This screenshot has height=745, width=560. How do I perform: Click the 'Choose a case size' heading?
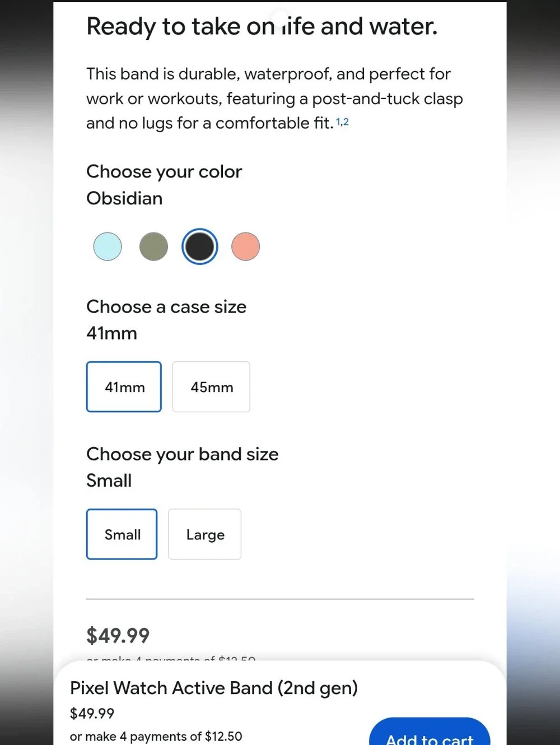166,307
